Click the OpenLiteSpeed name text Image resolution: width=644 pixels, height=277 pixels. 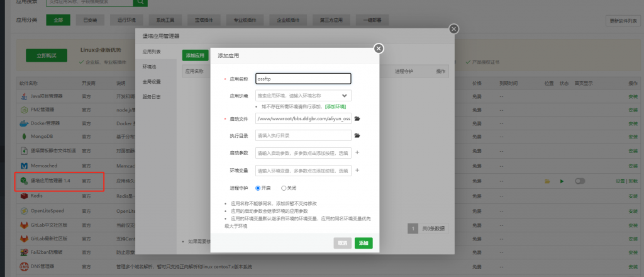point(47,211)
